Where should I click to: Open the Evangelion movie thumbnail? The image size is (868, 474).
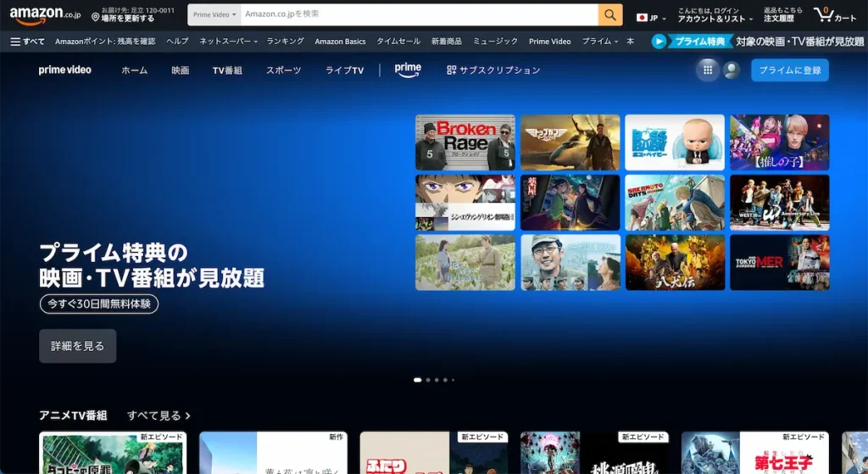(x=465, y=203)
